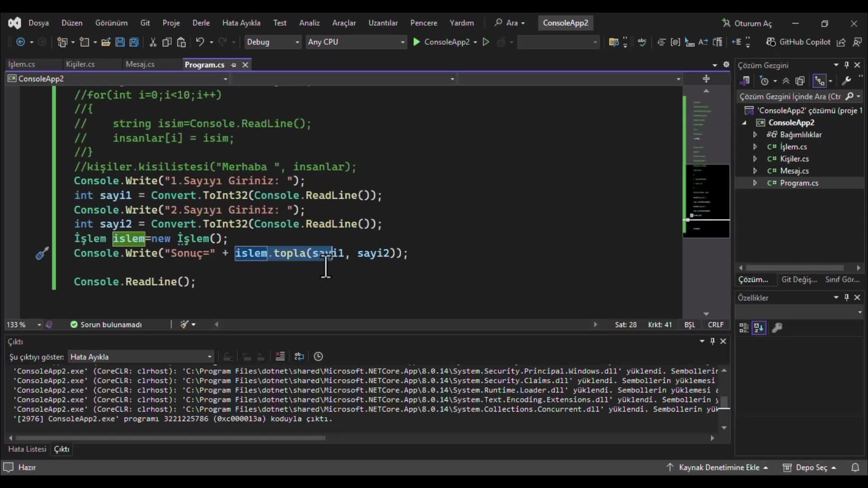Screen dimensions: 868x488
Task: Click the Output panel horizontal scrollbar
Action: point(170,438)
